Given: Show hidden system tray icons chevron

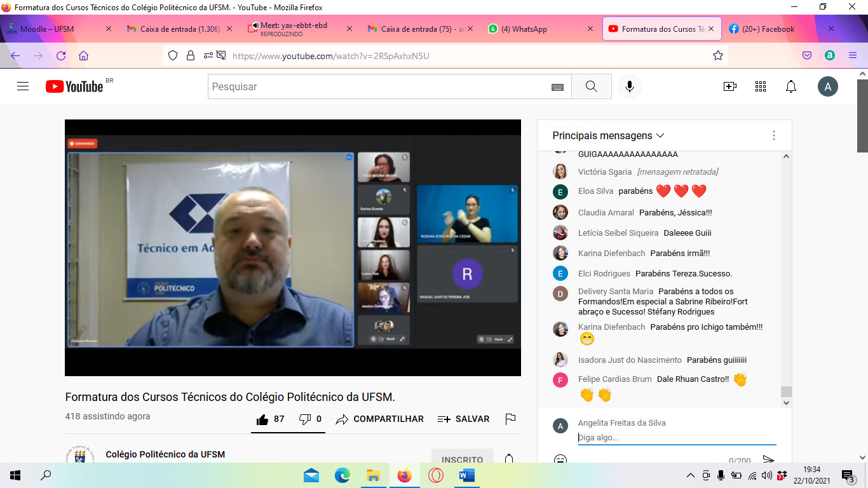Looking at the screenshot, I should pos(691,475).
